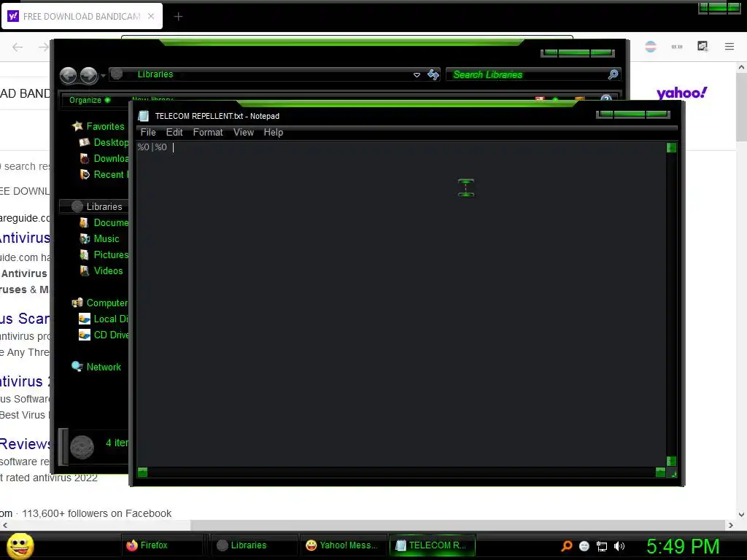Click the tray volume speaker icon
The height and width of the screenshot is (560, 747).
point(619,546)
